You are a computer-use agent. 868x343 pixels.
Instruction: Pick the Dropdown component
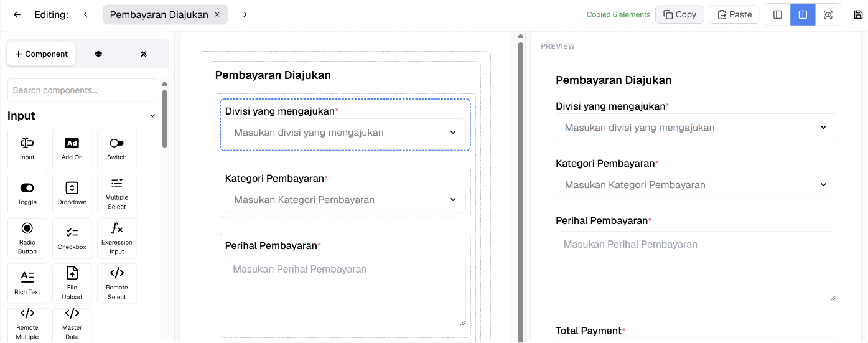click(x=72, y=194)
